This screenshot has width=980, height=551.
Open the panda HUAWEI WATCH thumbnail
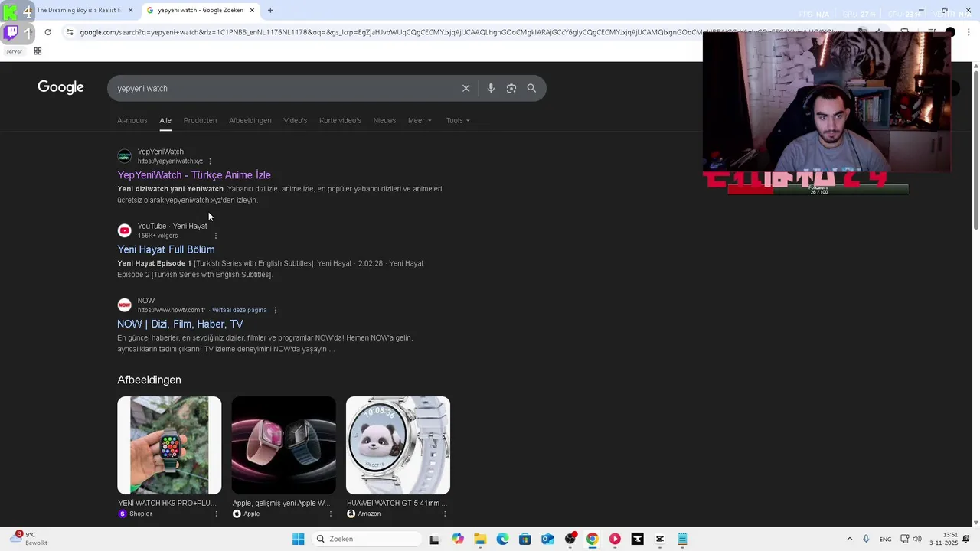coord(398,445)
